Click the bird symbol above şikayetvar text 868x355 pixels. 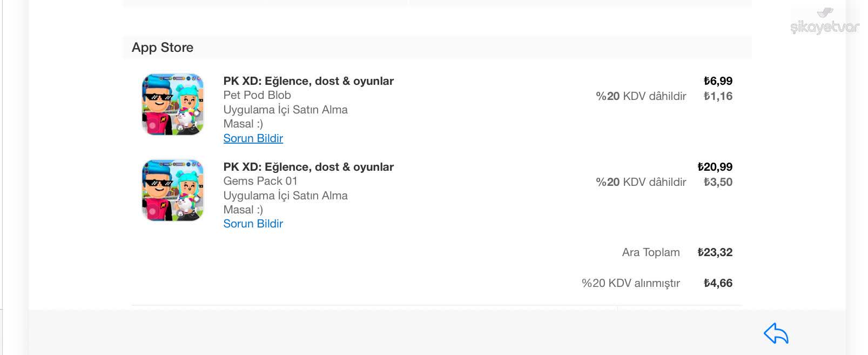(825, 13)
